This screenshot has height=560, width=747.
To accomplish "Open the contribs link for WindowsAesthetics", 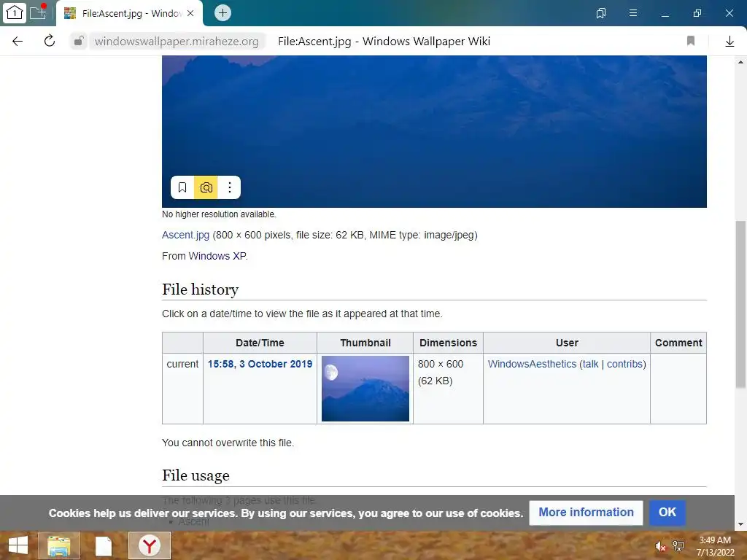I will click(x=624, y=364).
